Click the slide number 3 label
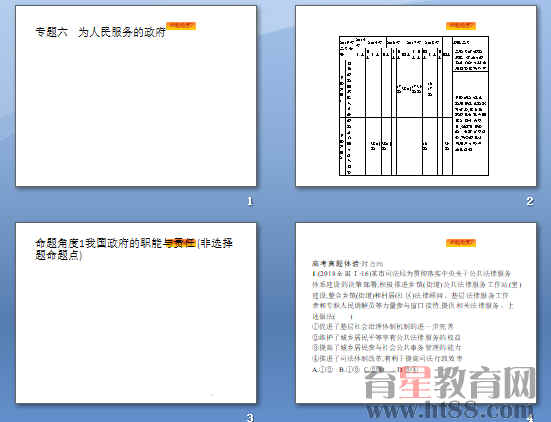551x422 pixels. point(250,417)
